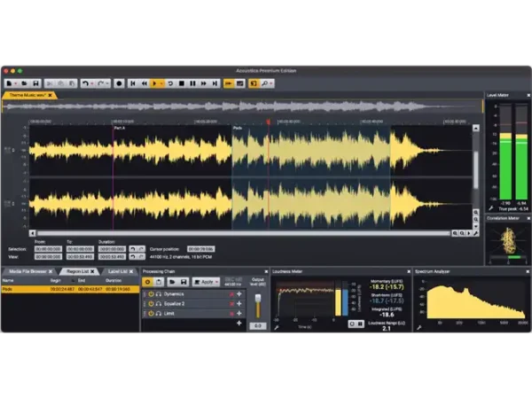Click the Stop button
This screenshot has height=399, width=532.
tap(182, 83)
